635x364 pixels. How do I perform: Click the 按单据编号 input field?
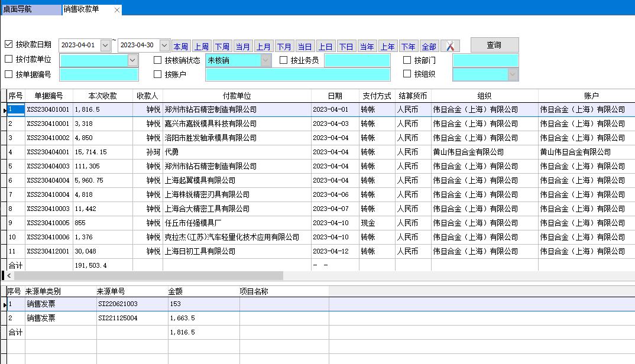(99, 76)
